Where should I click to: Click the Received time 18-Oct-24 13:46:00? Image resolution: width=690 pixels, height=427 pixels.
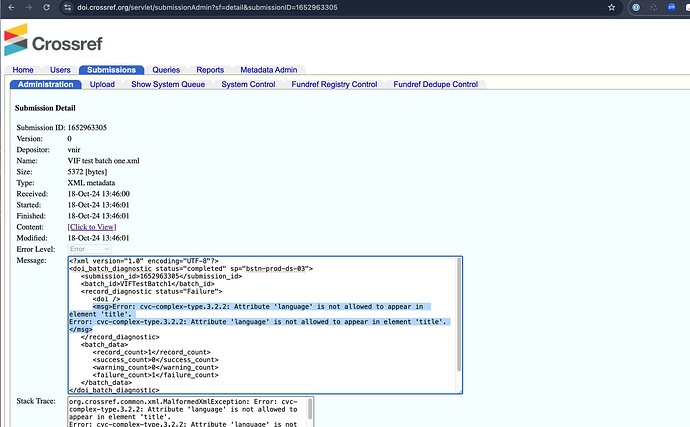[x=99, y=194]
